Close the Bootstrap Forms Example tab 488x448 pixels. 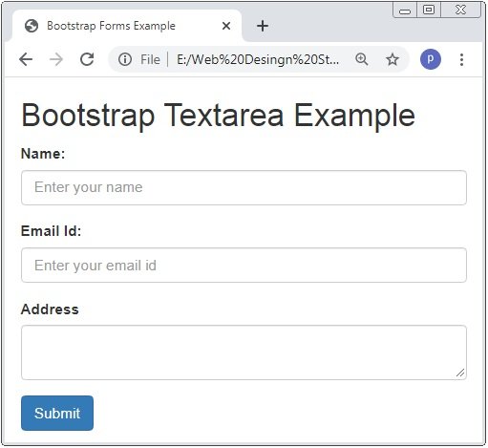point(226,26)
